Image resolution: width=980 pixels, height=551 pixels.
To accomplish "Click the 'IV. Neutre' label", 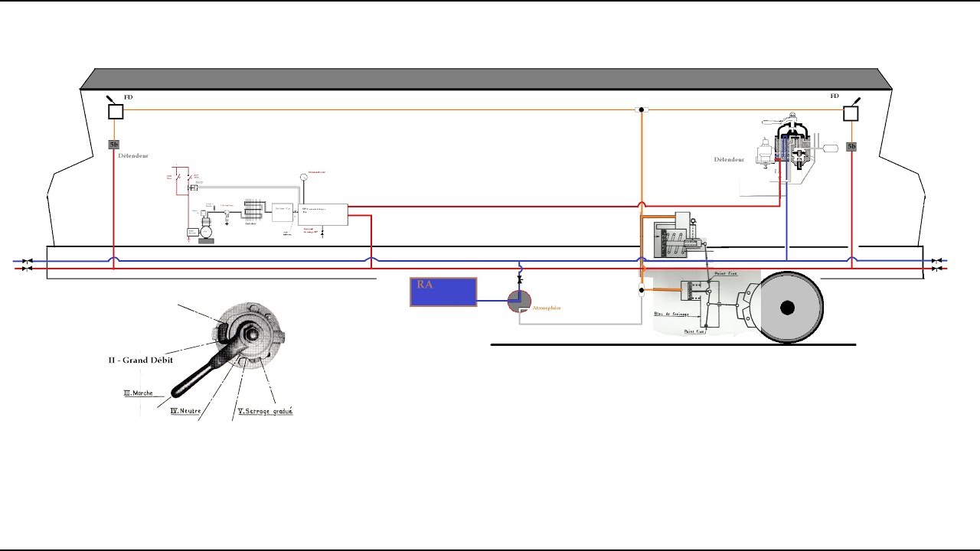I will [186, 411].
